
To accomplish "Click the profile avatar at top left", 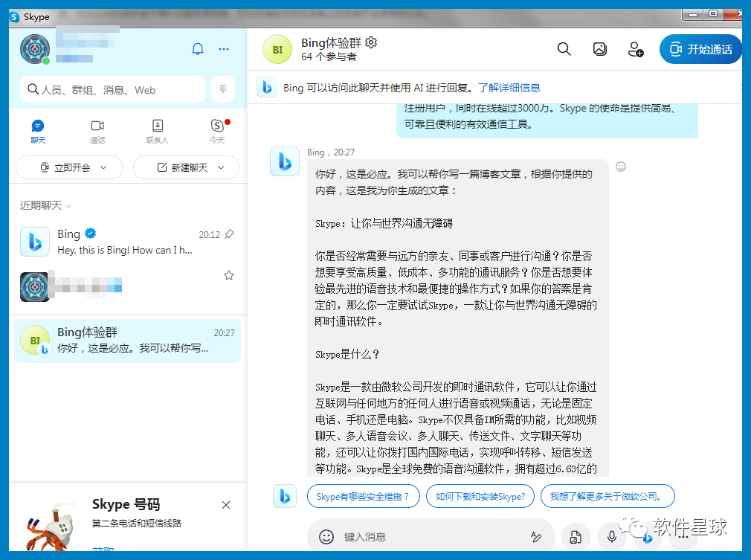I will [x=34, y=49].
